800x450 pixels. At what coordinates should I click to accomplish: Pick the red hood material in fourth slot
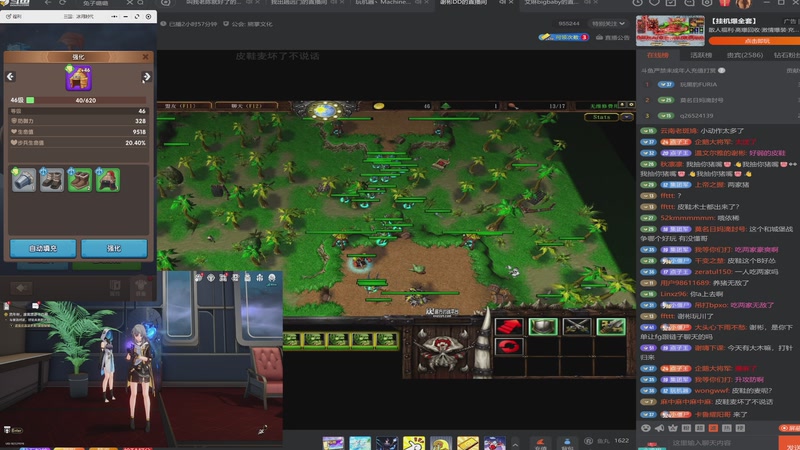tap(108, 180)
